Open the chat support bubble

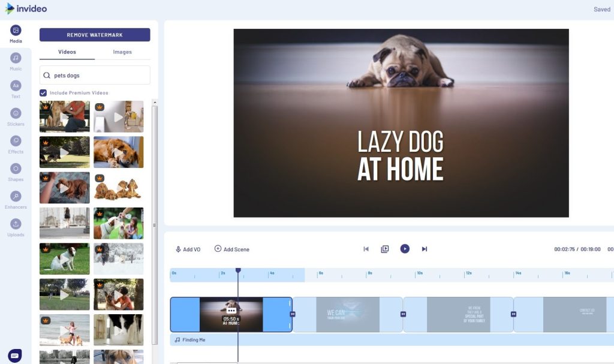point(15,356)
